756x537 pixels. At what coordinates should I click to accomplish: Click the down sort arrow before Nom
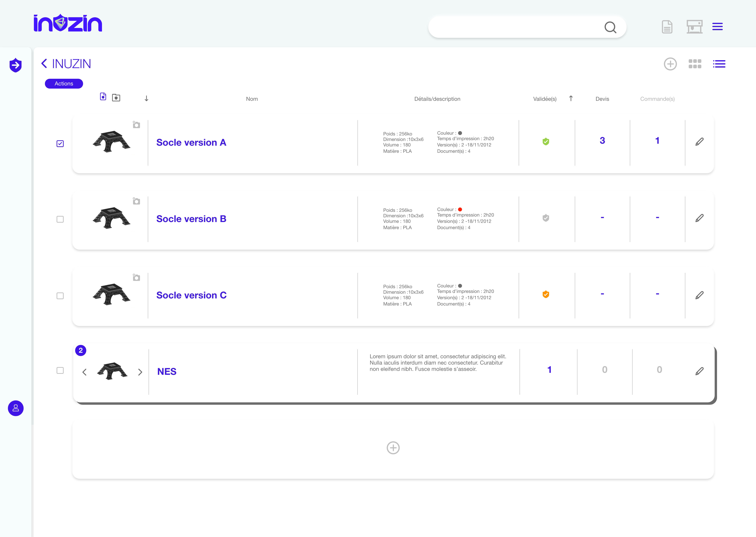146,99
